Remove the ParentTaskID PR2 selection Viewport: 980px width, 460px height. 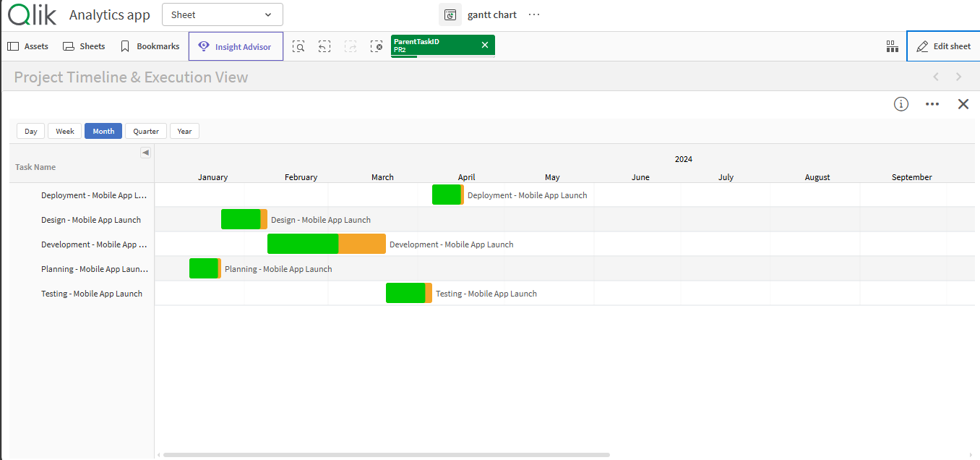click(485, 46)
